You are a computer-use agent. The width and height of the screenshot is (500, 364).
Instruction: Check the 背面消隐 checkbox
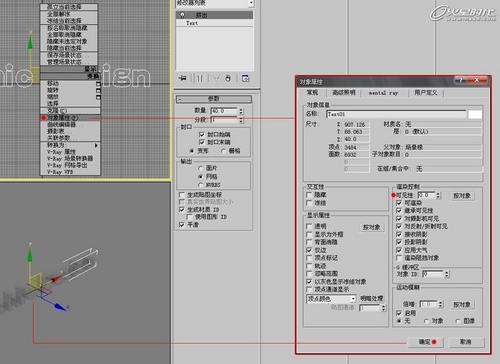(x=309, y=242)
